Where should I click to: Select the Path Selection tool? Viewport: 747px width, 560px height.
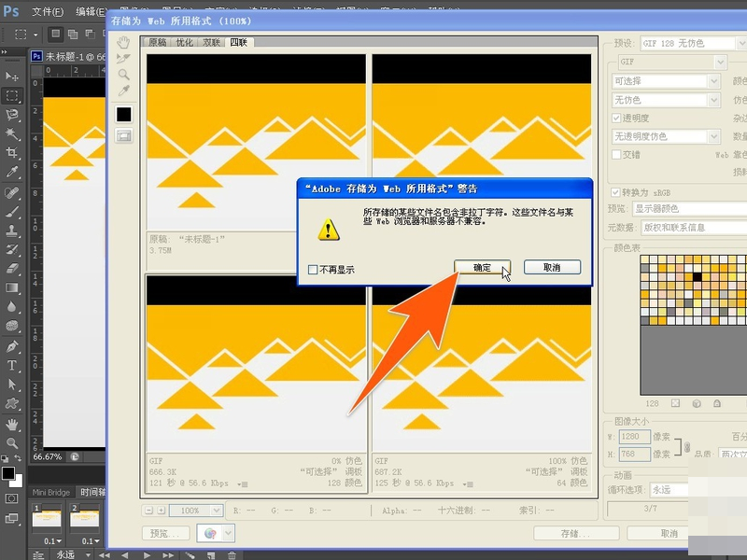tap(12, 385)
